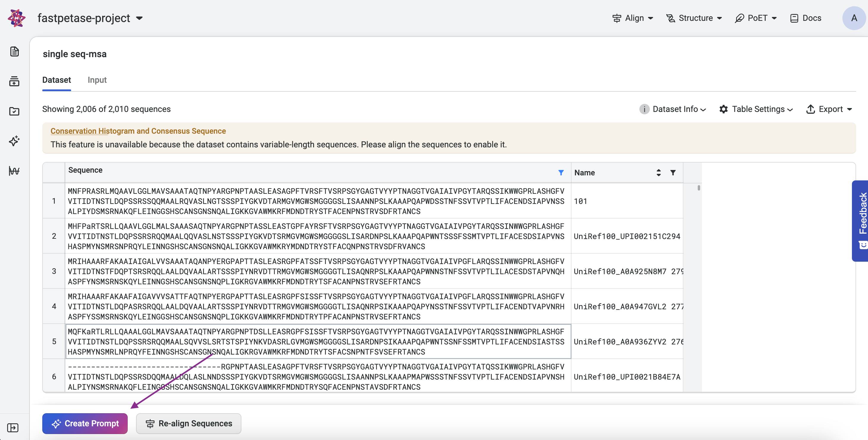Click the table vertical scrollbar thumb
The height and width of the screenshot is (440, 868).
coord(699,188)
